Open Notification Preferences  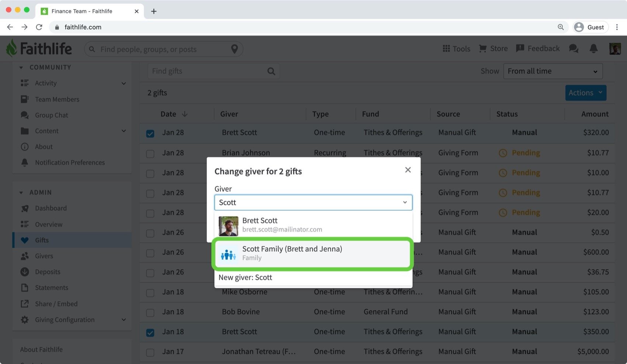(x=70, y=162)
